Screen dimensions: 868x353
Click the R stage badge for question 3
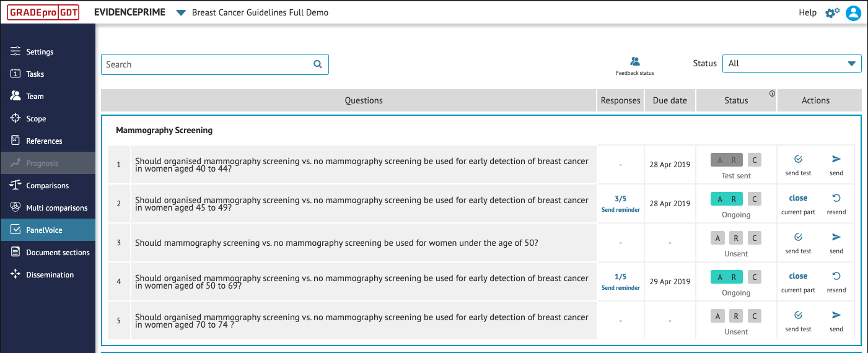click(x=735, y=238)
